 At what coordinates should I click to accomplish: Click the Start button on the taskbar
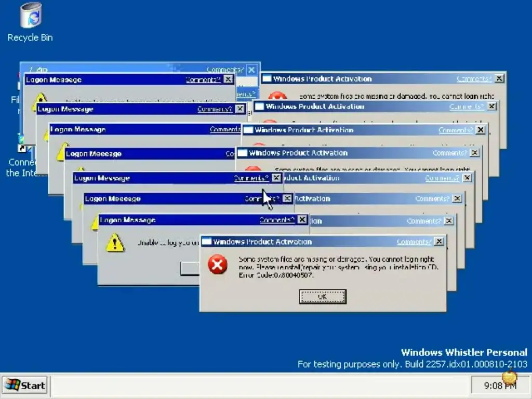pyautogui.click(x=25, y=385)
